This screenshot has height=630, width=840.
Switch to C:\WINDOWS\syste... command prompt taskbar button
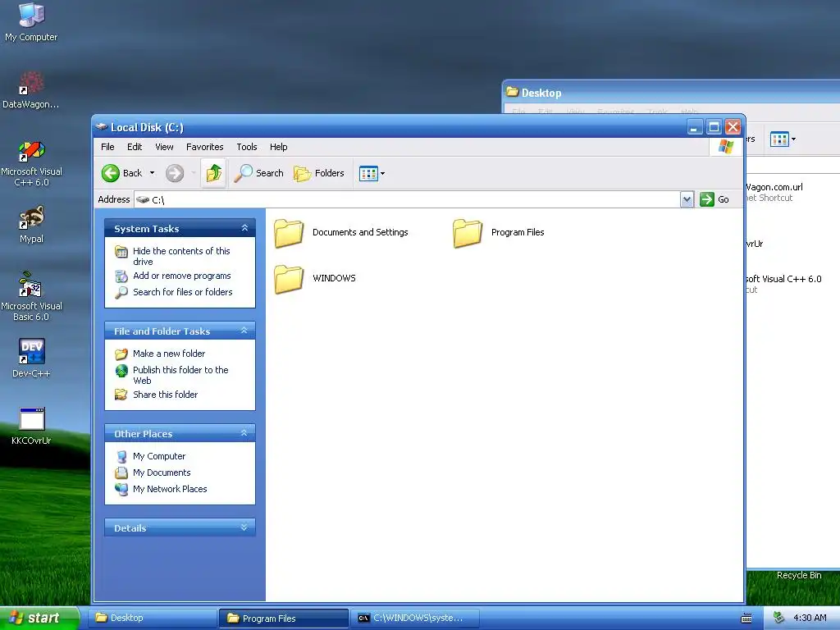[x=415, y=618]
